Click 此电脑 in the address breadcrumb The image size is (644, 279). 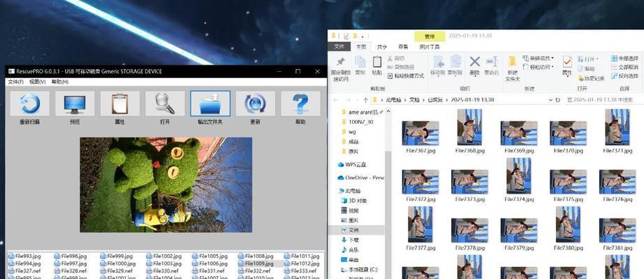393,100
